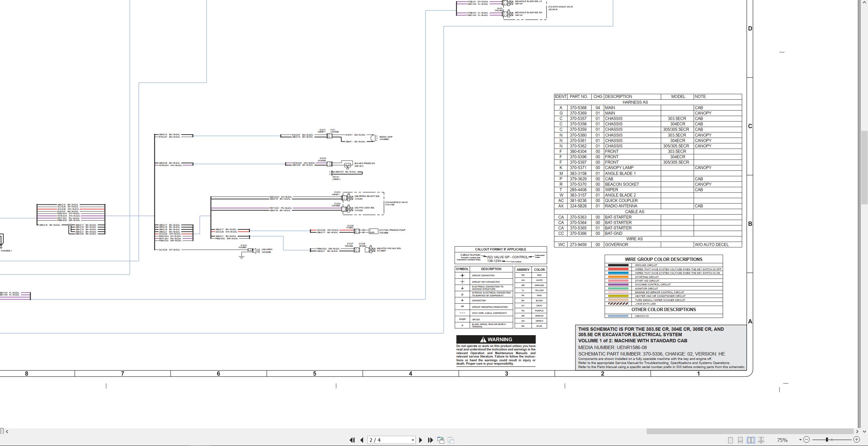Click the vertical scroll up arrow
868x446 pixels.
tap(865, 2)
